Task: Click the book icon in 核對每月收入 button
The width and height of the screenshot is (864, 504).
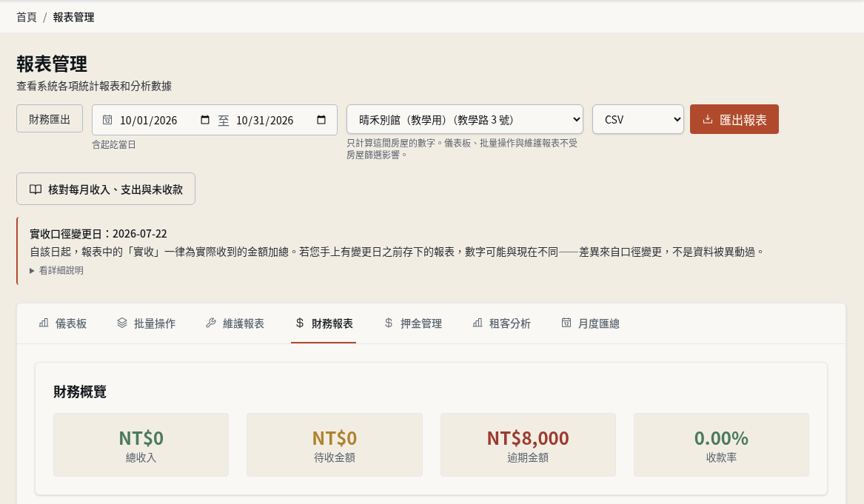Action: [36, 189]
